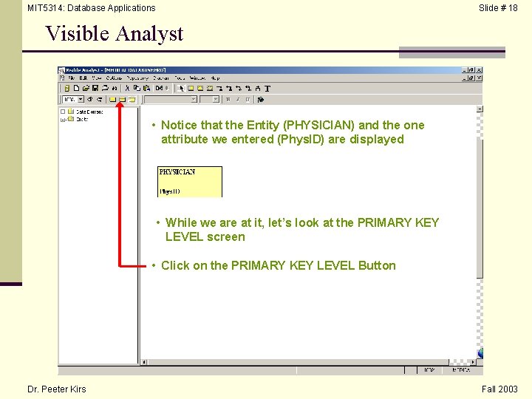
Task: Click vertical scrollbar up arrow
Action: [480, 109]
